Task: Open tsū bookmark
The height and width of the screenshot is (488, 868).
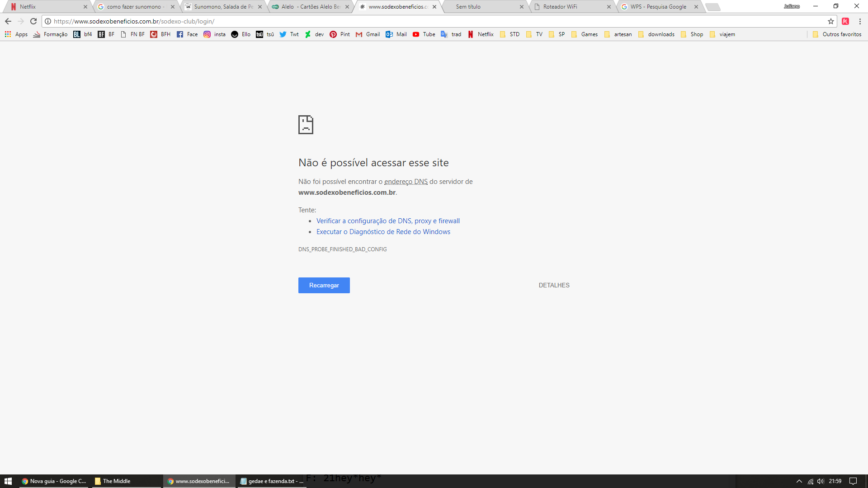Action: tap(265, 34)
